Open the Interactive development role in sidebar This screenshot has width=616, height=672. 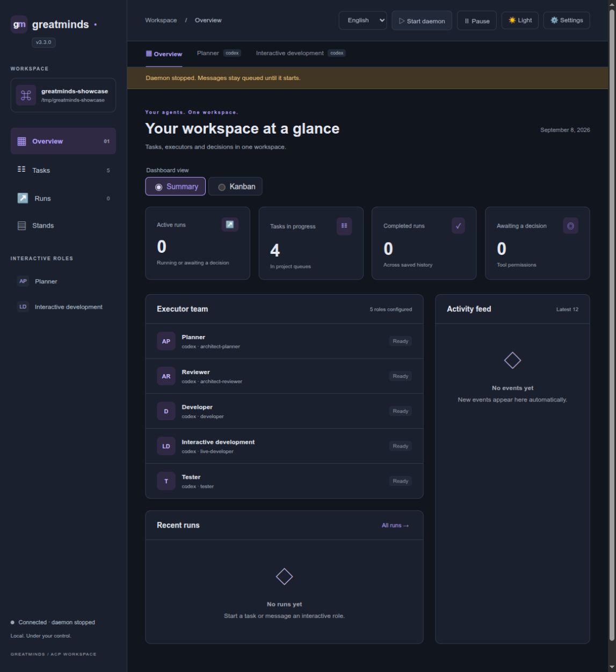tap(63, 307)
